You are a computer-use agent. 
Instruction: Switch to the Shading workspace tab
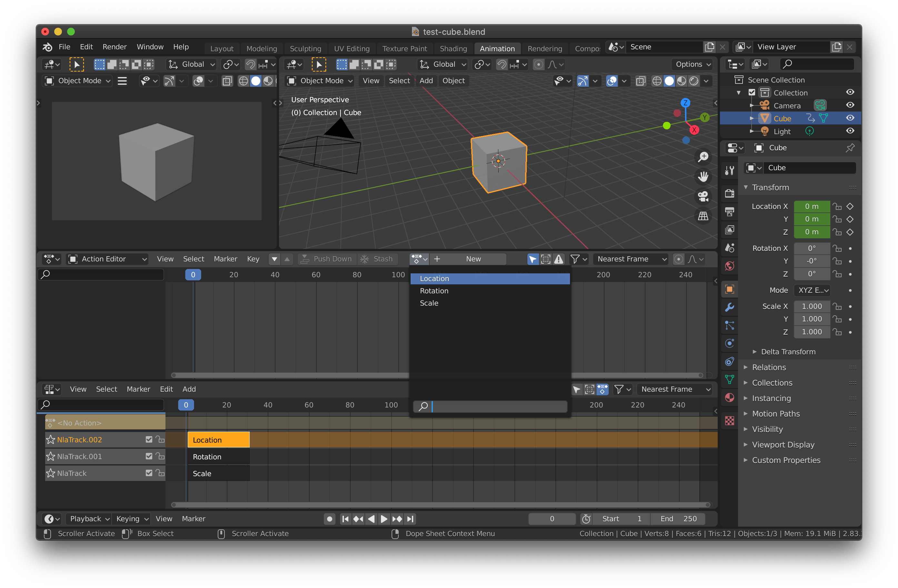coord(453,48)
